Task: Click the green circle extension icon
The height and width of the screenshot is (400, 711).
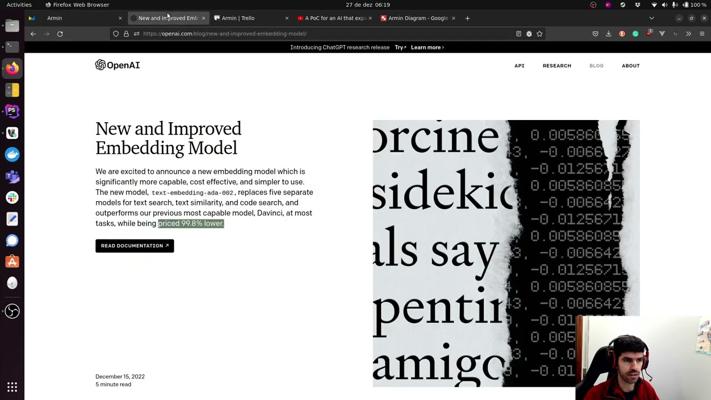Action: coord(635,34)
